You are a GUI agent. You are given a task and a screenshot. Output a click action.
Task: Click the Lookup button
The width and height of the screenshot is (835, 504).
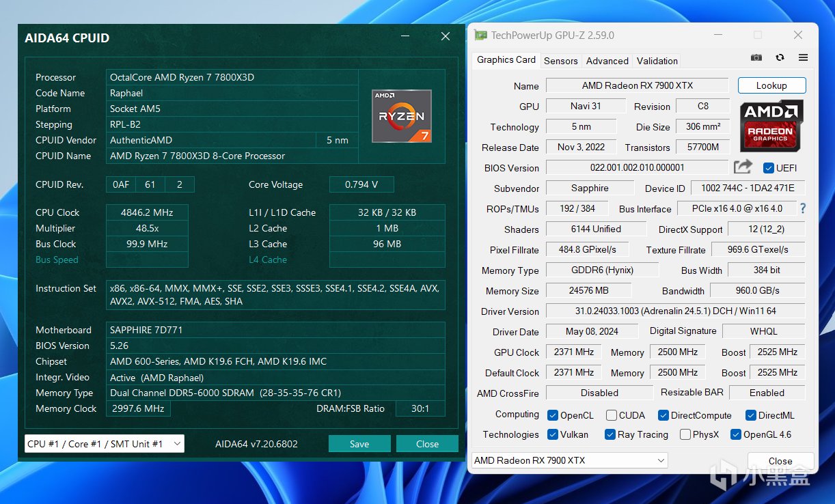tap(771, 85)
